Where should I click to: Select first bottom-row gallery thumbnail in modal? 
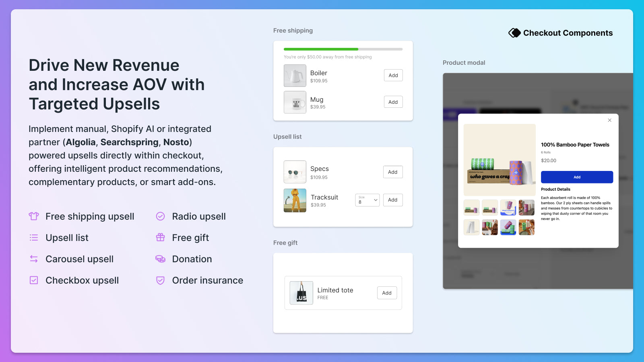[x=472, y=227]
